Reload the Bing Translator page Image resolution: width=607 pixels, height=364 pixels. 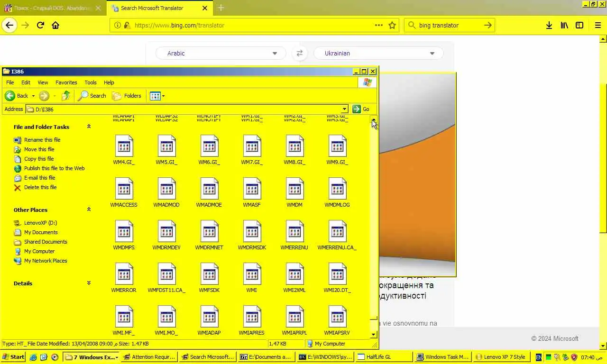(x=40, y=25)
